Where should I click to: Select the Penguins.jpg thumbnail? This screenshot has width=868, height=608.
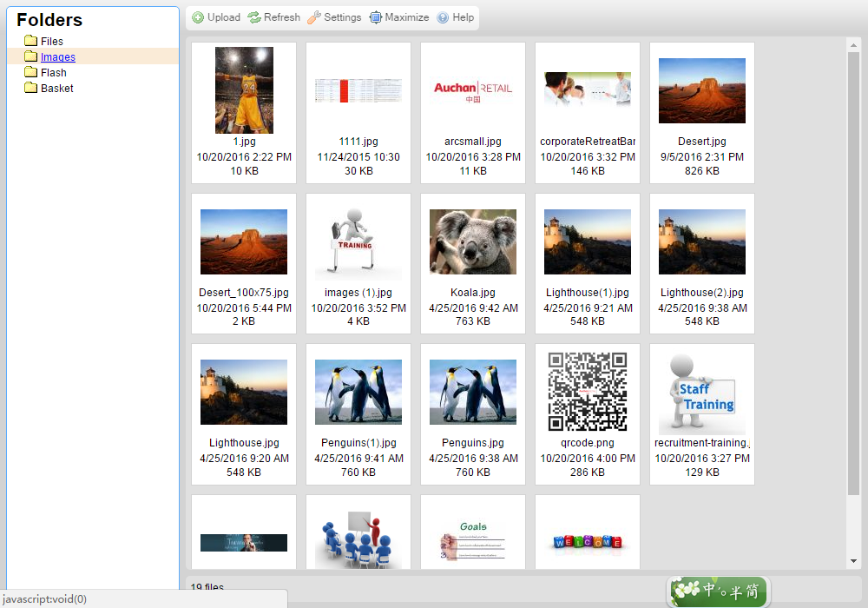pyautogui.click(x=473, y=392)
